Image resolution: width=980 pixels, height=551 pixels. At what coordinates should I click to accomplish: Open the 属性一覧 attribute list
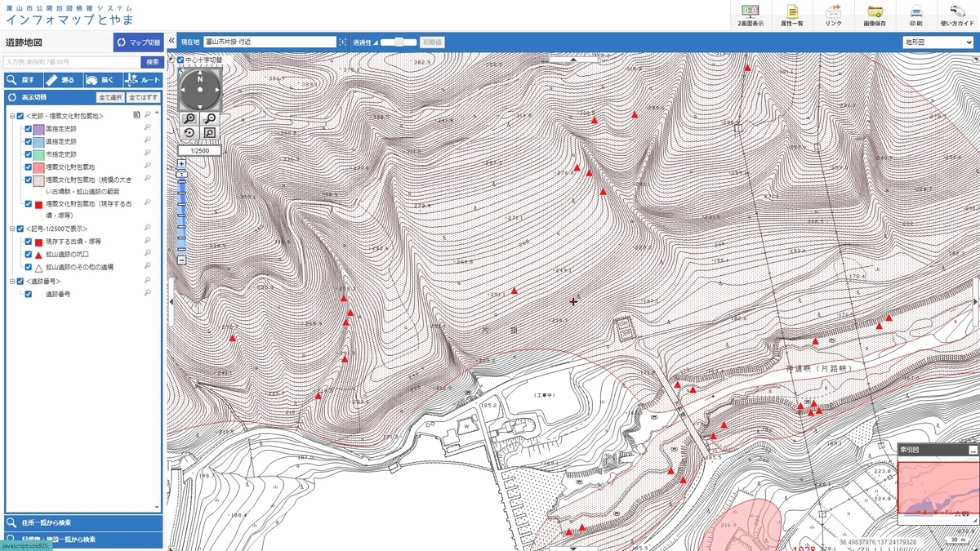[791, 16]
